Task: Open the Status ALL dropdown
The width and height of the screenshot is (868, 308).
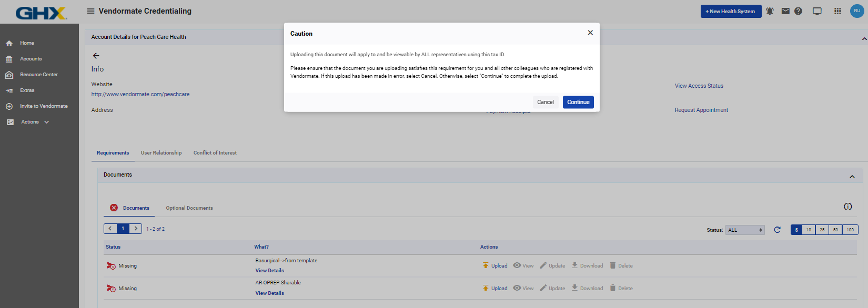Action: [745, 230]
